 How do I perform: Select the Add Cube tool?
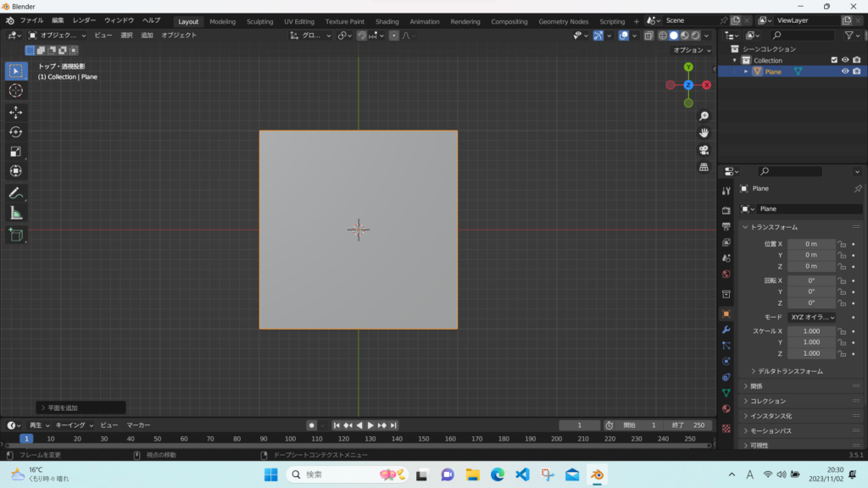[x=16, y=235]
